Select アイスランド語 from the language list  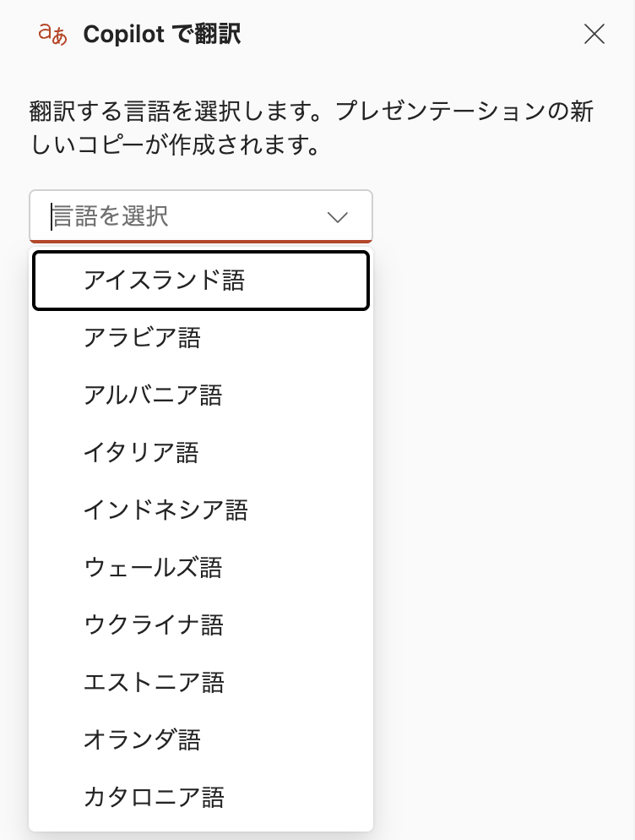[164, 281]
